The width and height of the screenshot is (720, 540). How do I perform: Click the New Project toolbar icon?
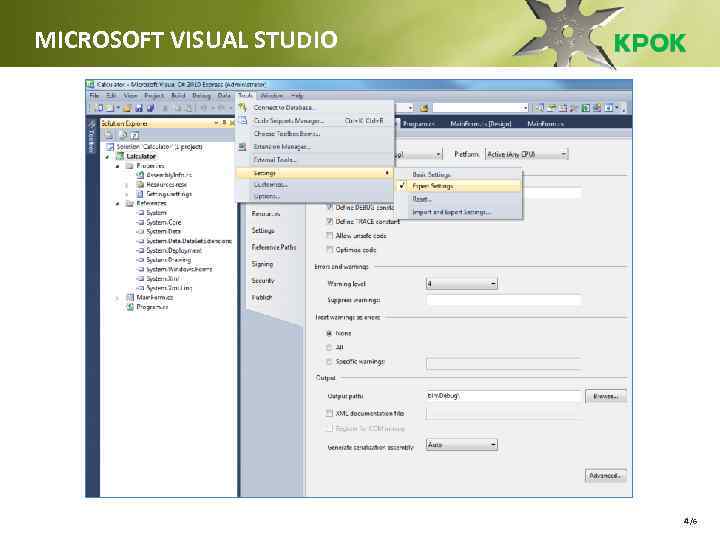(98, 108)
